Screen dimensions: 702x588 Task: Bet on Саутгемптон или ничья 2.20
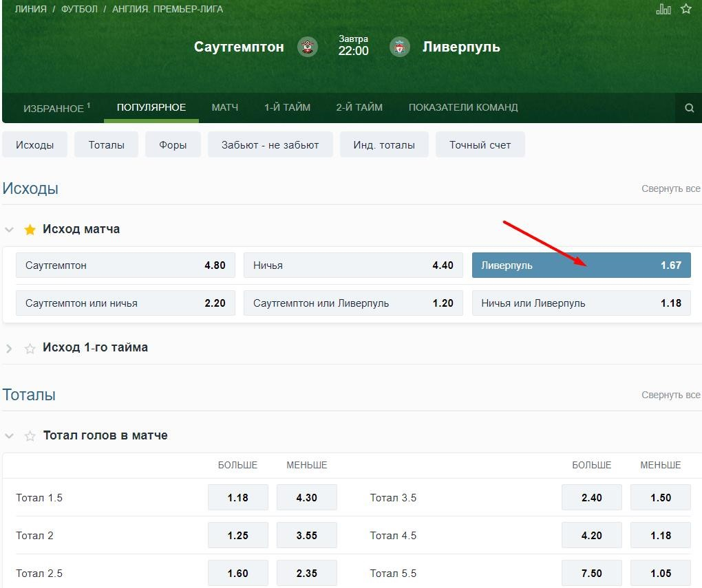(x=125, y=303)
